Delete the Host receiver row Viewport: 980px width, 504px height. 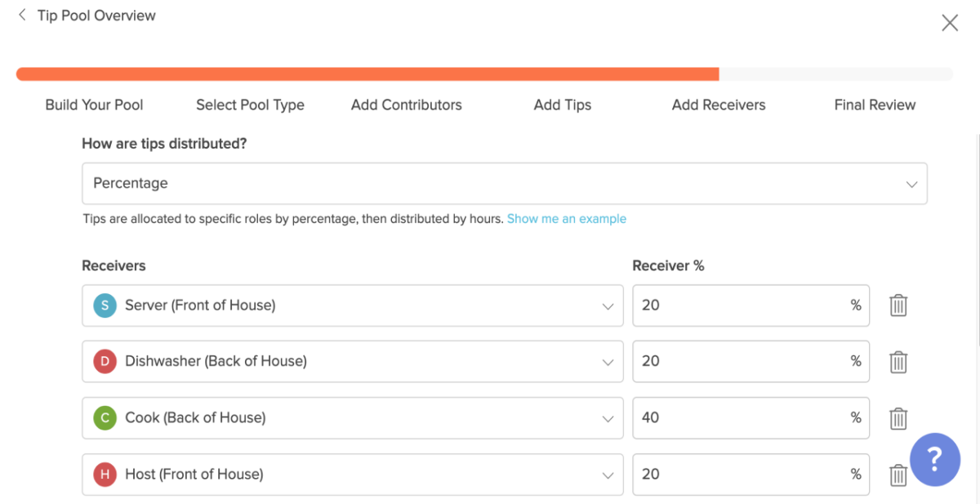[x=898, y=475]
